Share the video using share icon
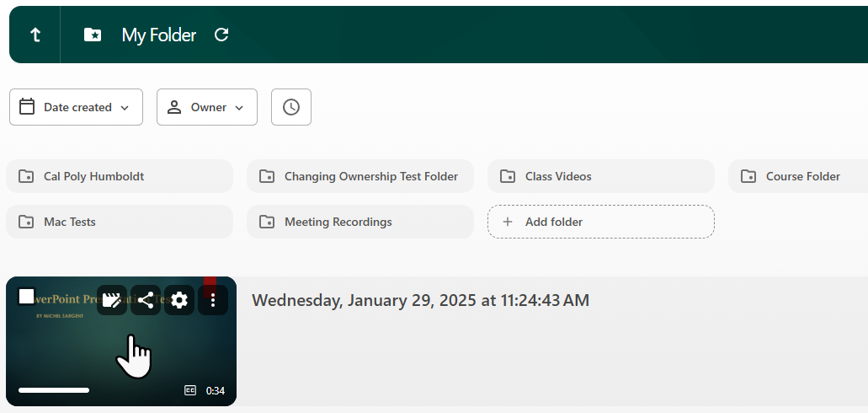The height and width of the screenshot is (413, 868). (x=146, y=300)
